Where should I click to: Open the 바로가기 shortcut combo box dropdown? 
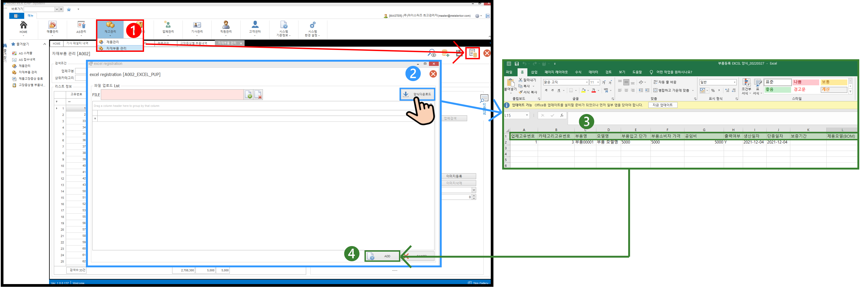(x=57, y=10)
